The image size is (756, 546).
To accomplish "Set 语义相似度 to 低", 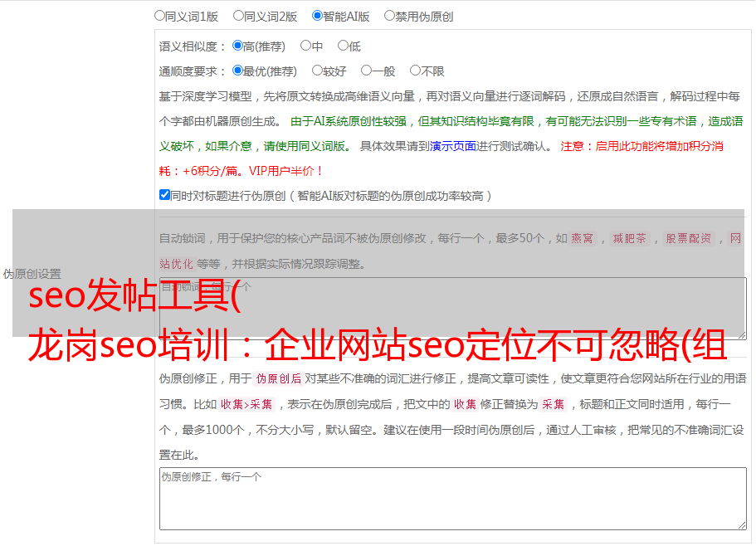I will (343, 46).
